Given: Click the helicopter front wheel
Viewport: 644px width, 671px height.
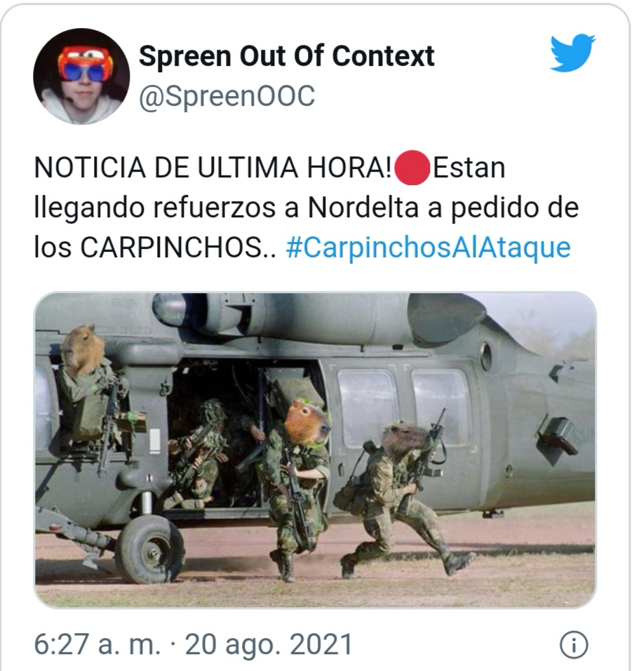Looking at the screenshot, I should 151,549.
